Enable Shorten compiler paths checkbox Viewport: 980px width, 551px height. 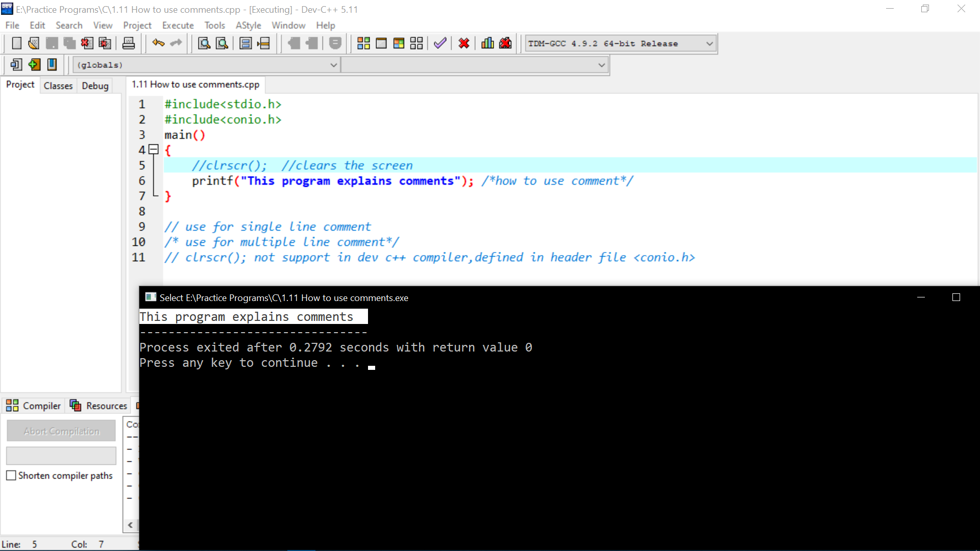tap(11, 475)
